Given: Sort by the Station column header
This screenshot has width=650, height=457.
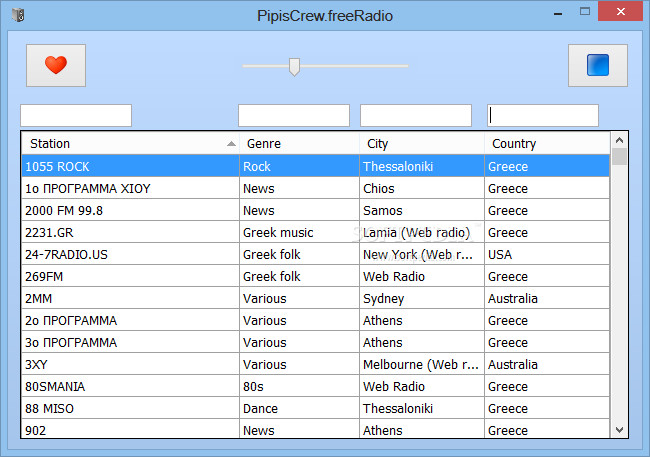Looking at the screenshot, I should (131, 143).
